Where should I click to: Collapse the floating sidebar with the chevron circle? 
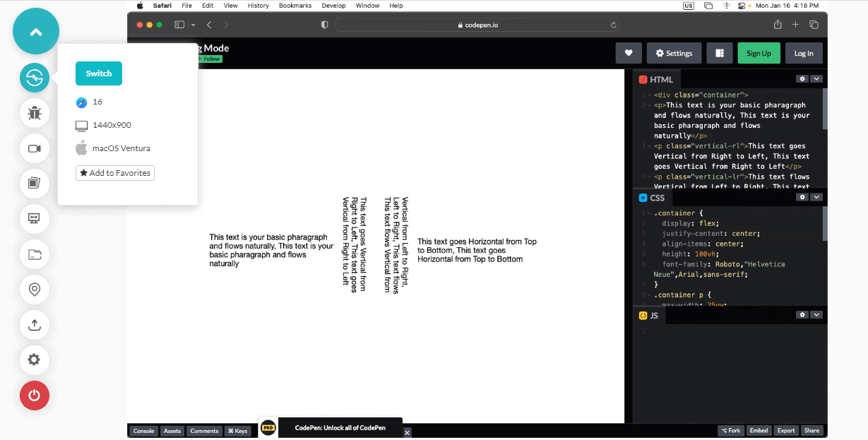click(35, 31)
